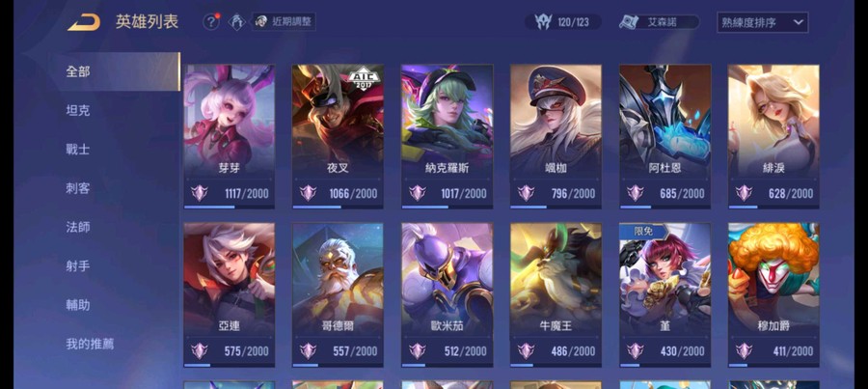Select the 坦克 category tab

(78, 111)
